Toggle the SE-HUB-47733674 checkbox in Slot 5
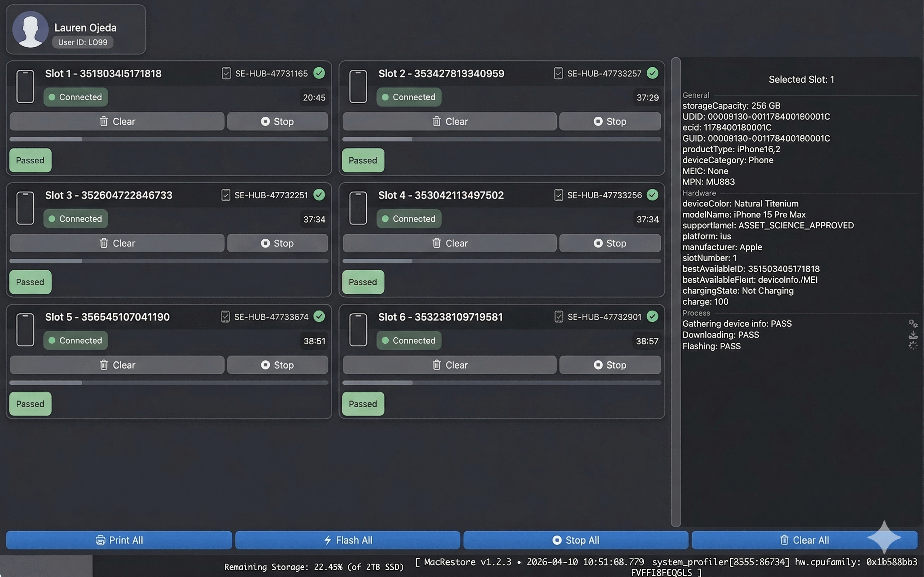 pos(226,316)
